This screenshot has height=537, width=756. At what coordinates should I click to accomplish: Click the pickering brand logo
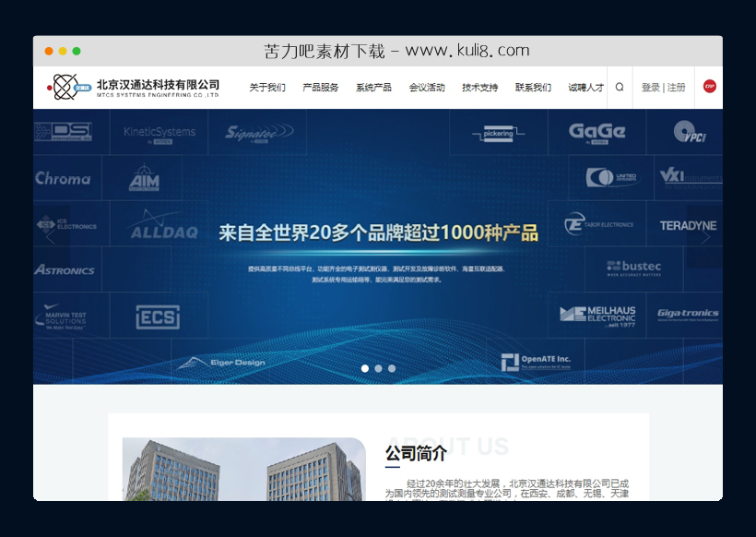[497, 133]
